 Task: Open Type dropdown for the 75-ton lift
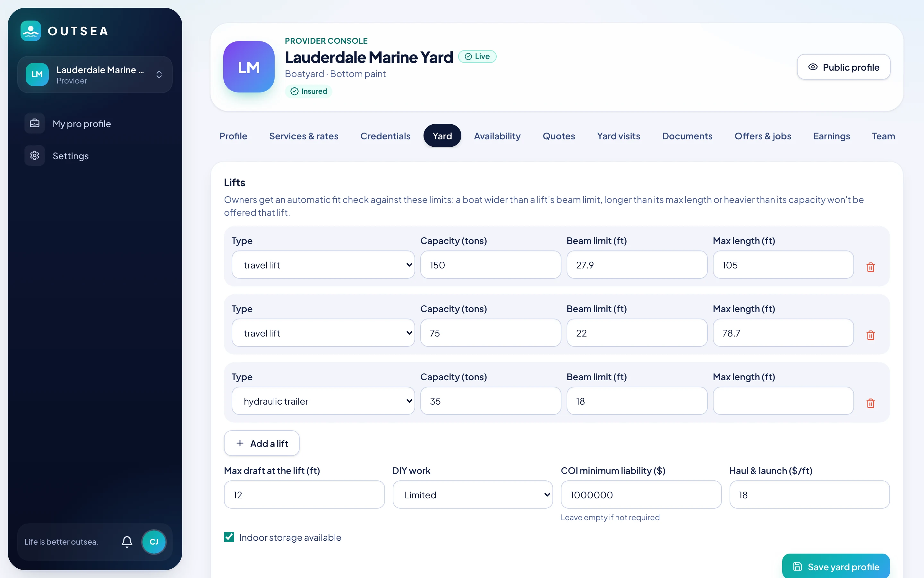tap(323, 333)
